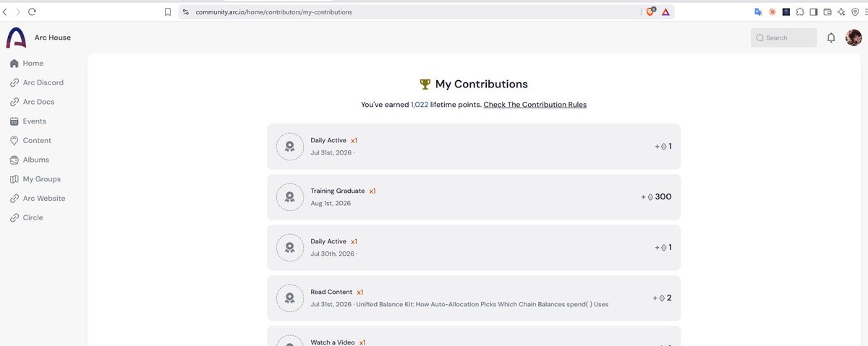Click the My Contributions trophy icon
Image resolution: width=868 pixels, height=346 pixels.
coord(425,84)
